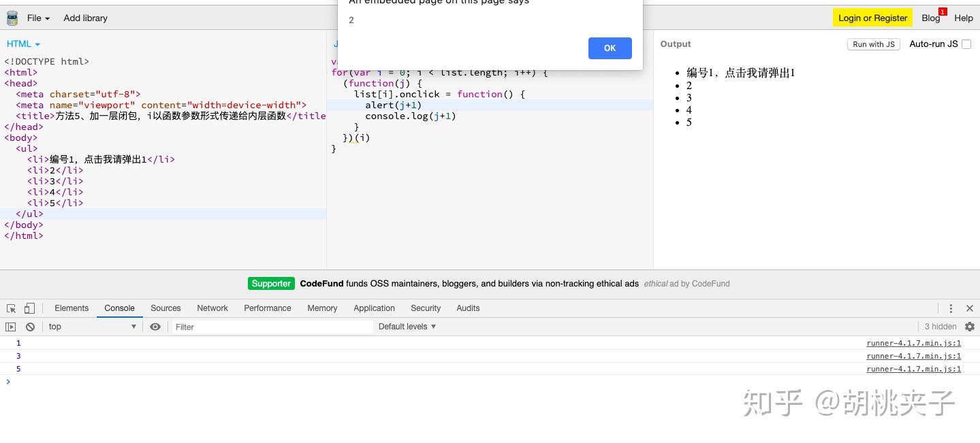Open the Default levels dropdown

(407, 327)
